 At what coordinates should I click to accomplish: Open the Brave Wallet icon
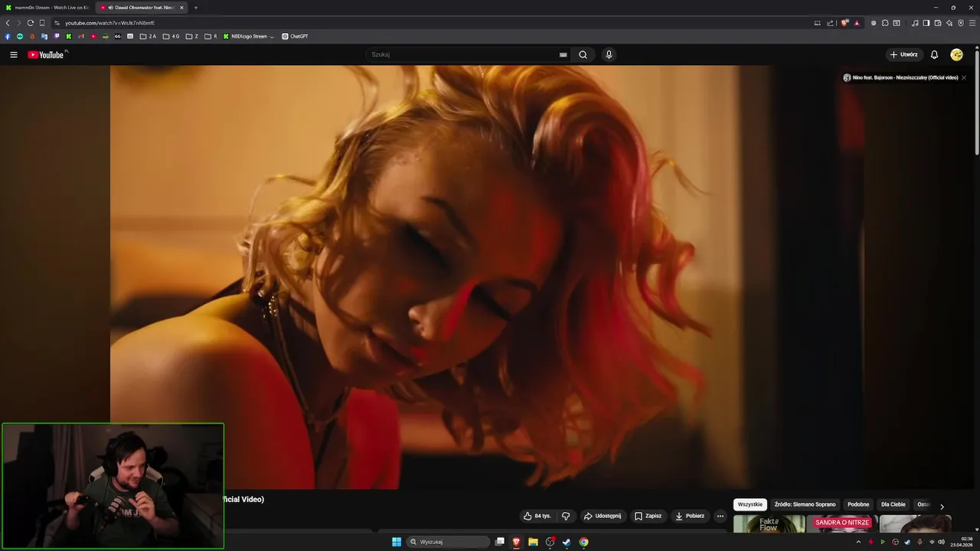pos(938,23)
